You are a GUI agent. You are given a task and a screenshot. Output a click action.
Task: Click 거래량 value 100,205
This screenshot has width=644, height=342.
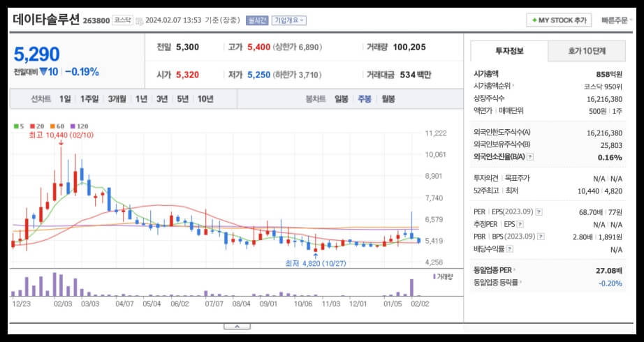point(409,47)
